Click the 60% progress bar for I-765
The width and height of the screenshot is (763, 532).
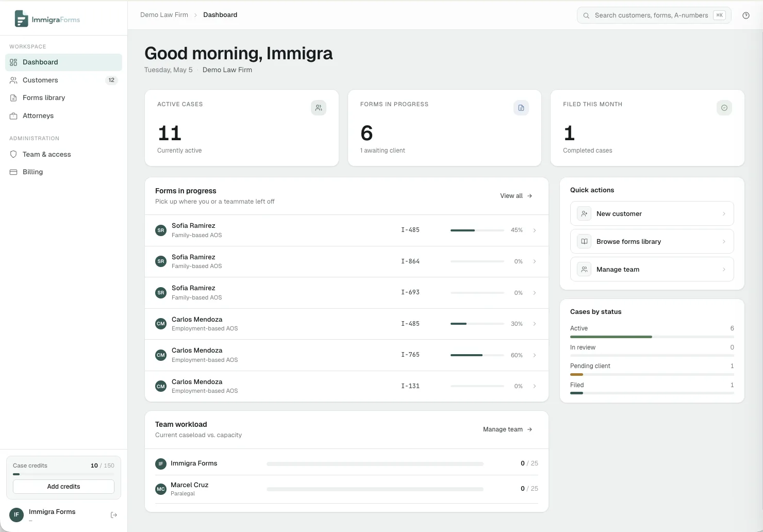click(477, 355)
